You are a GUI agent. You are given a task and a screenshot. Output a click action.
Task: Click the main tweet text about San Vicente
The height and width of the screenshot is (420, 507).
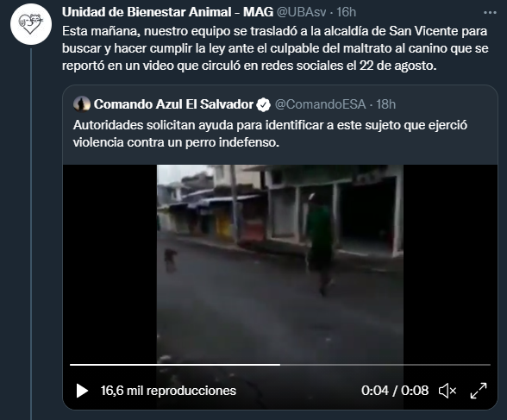click(x=275, y=48)
